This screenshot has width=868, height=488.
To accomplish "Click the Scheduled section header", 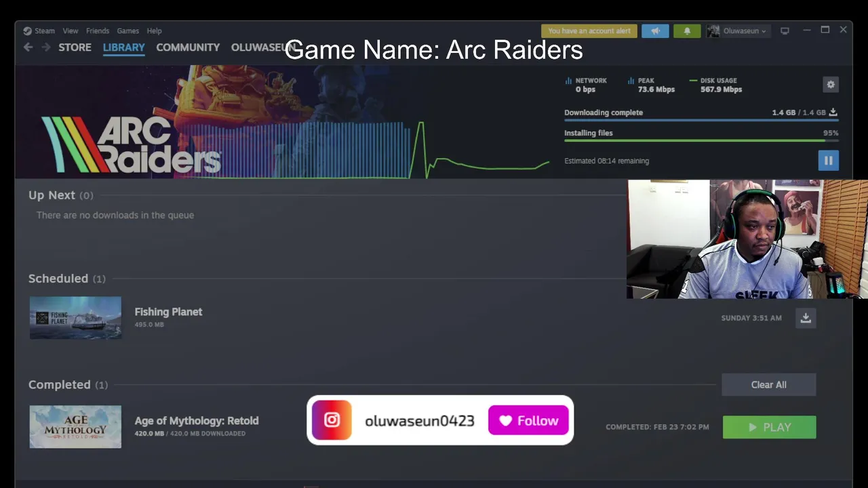I will [x=66, y=279].
